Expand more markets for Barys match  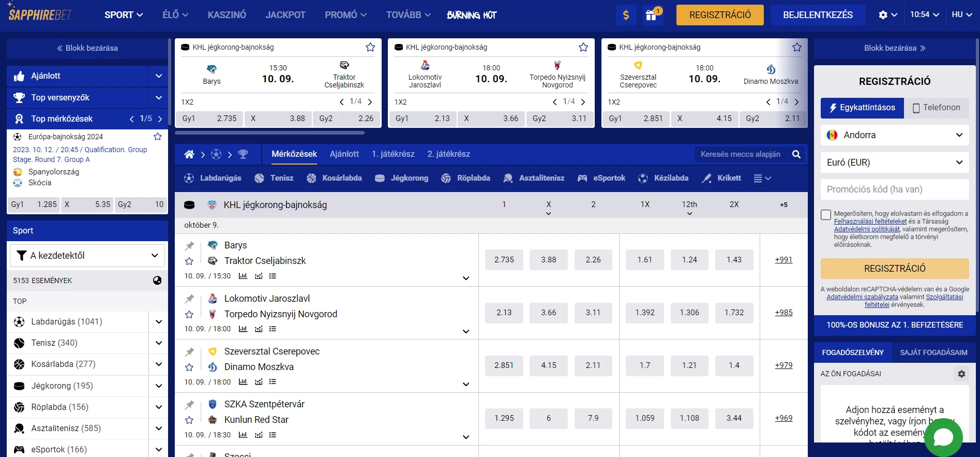(466, 278)
